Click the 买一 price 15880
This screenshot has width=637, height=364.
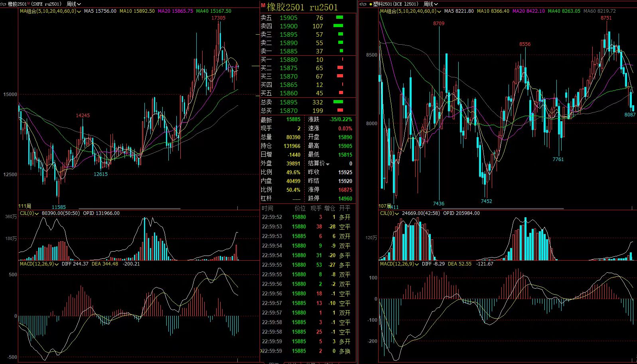(x=288, y=59)
